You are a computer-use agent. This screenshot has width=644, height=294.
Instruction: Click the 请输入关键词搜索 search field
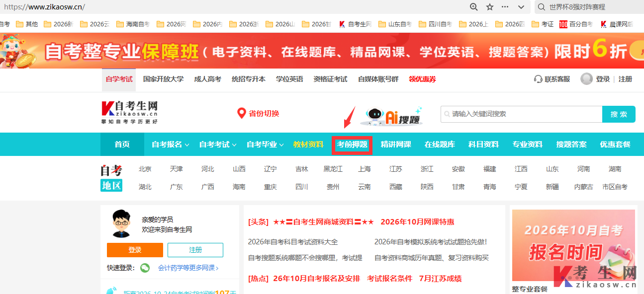pyautogui.click(x=521, y=114)
